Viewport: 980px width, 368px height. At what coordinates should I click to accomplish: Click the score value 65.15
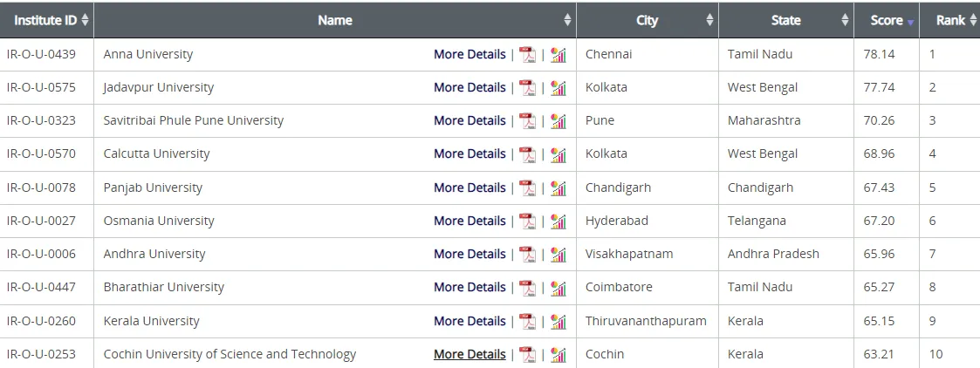879,321
